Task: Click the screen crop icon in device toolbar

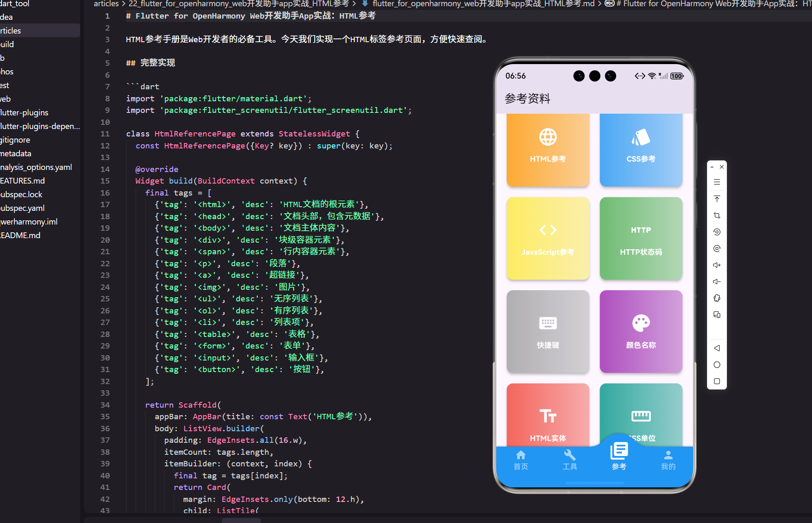Action: click(x=717, y=215)
